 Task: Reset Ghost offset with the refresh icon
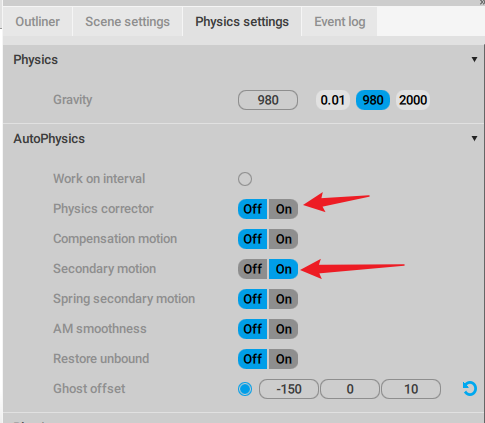point(469,389)
